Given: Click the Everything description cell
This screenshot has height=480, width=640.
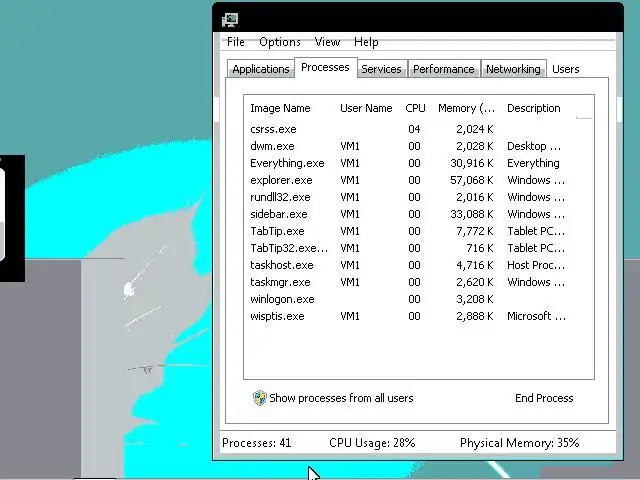Looking at the screenshot, I should 533,163.
